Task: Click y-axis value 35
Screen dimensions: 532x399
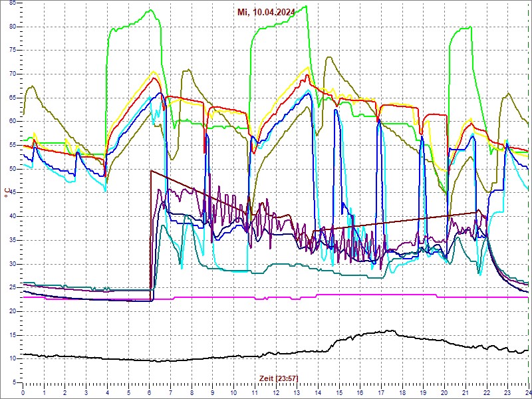Action: tap(13, 240)
